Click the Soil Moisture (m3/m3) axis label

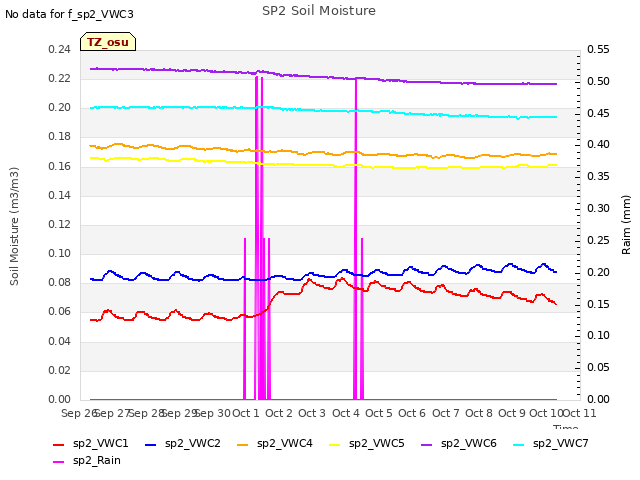(14, 226)
